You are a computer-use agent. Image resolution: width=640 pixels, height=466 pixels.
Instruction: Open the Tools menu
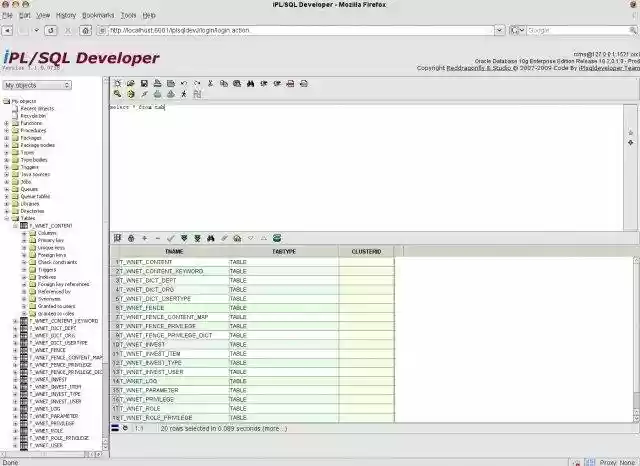pyautogui.click(x=128, y=15)
